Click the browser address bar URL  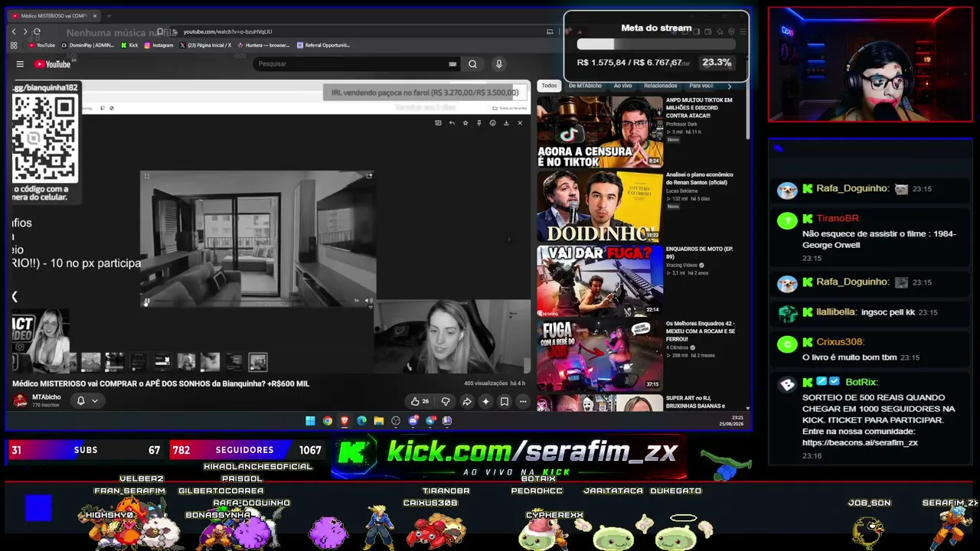pos(227,31)
